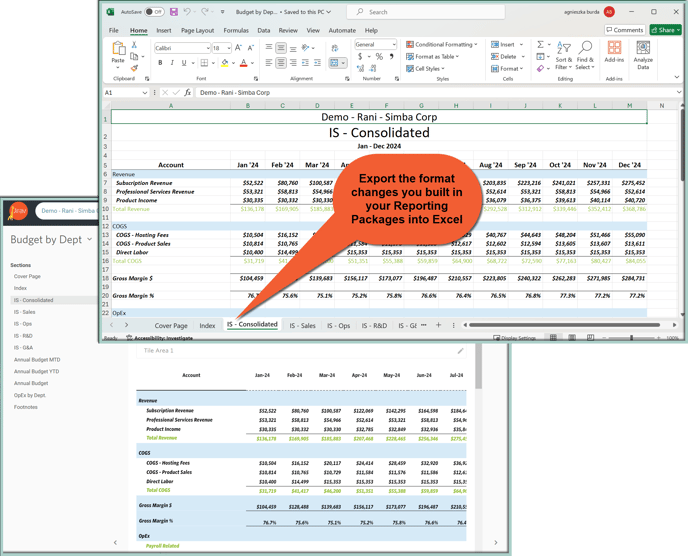688x556 pixels.
Task: Apply Underline formatting
Action: click(x=184, y=63)
